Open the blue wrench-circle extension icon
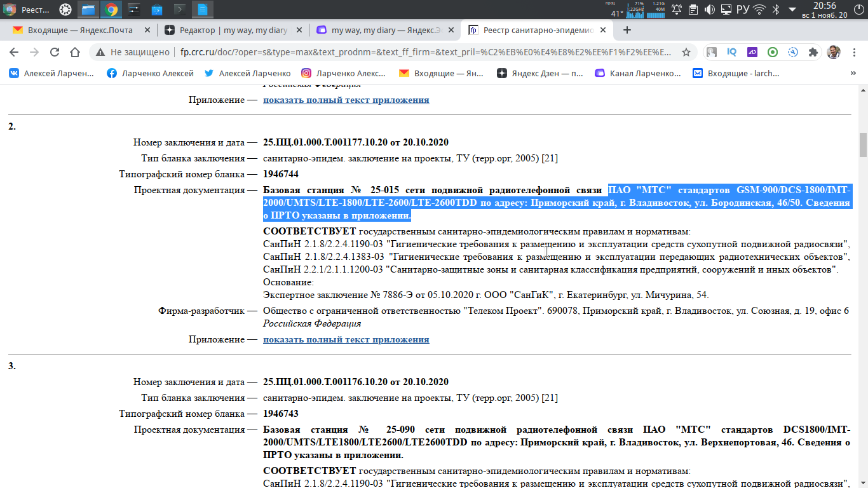The height and width of the screenshot is (488, 868). 792,52
